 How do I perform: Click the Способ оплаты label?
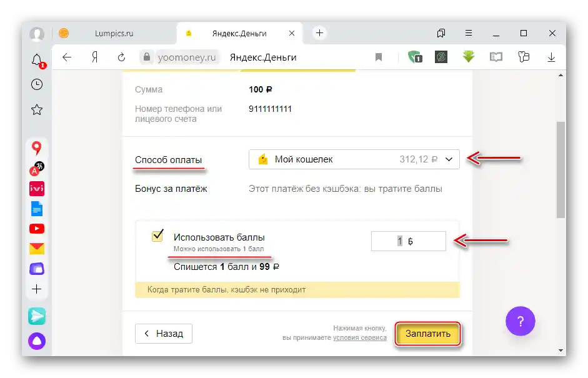coord(168,160)
